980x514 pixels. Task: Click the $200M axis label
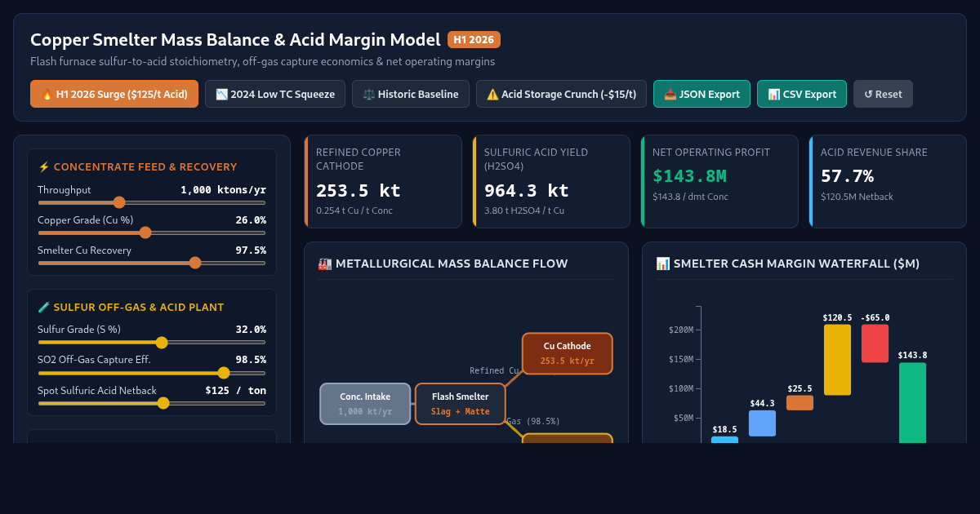(x=681, y=330)
